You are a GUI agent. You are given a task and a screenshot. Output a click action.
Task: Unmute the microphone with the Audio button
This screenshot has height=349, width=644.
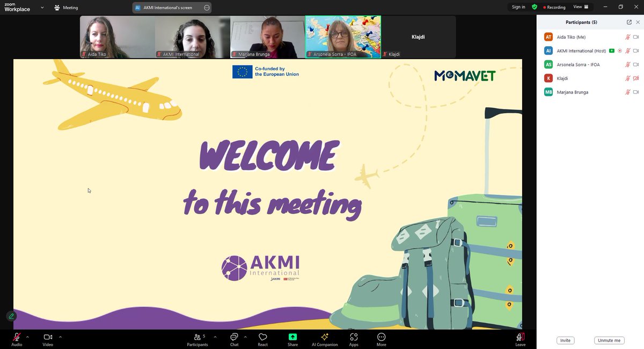click(17, 339)
